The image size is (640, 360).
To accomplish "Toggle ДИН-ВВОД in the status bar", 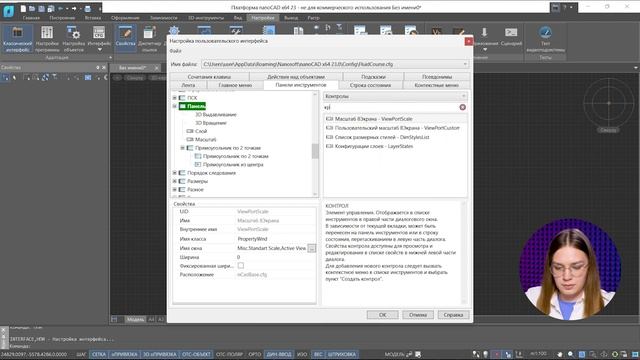I will (x=279, y=354).
